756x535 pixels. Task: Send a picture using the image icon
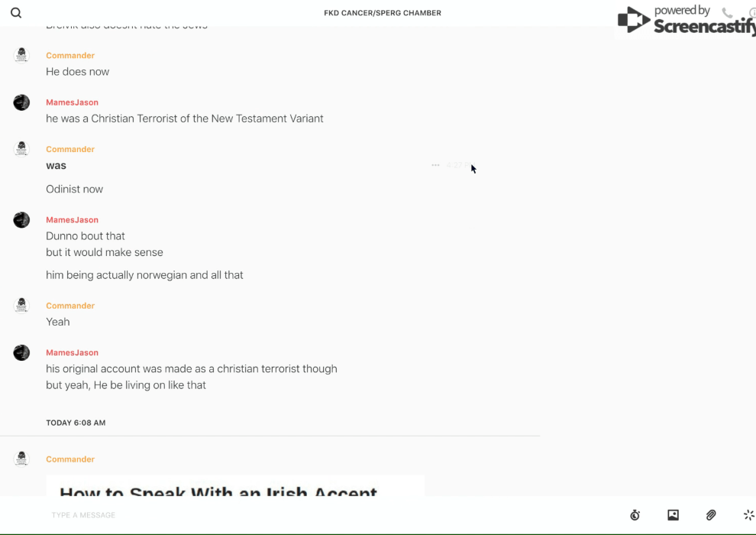pos(673,514)
